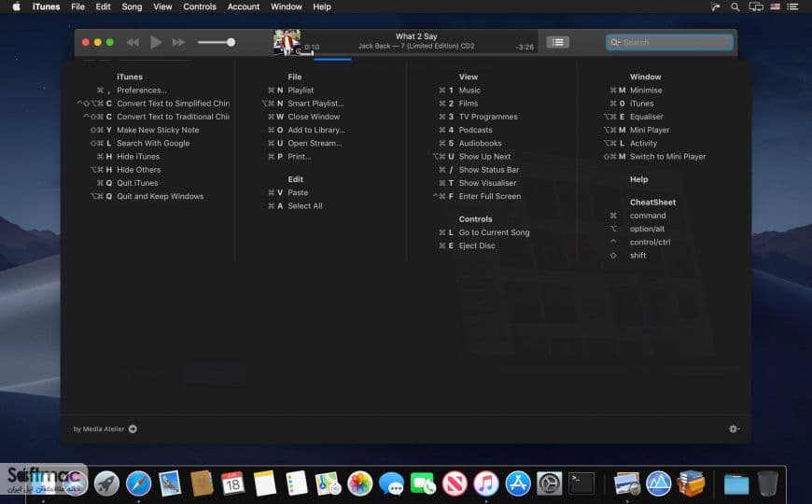Select Search With Google shortcut

[x=153, y=144]
